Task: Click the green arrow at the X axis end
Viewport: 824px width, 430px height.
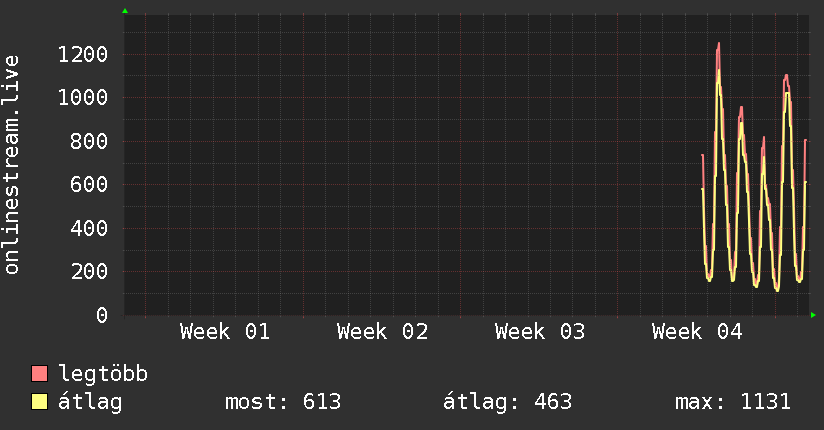Action: point(814,316)
